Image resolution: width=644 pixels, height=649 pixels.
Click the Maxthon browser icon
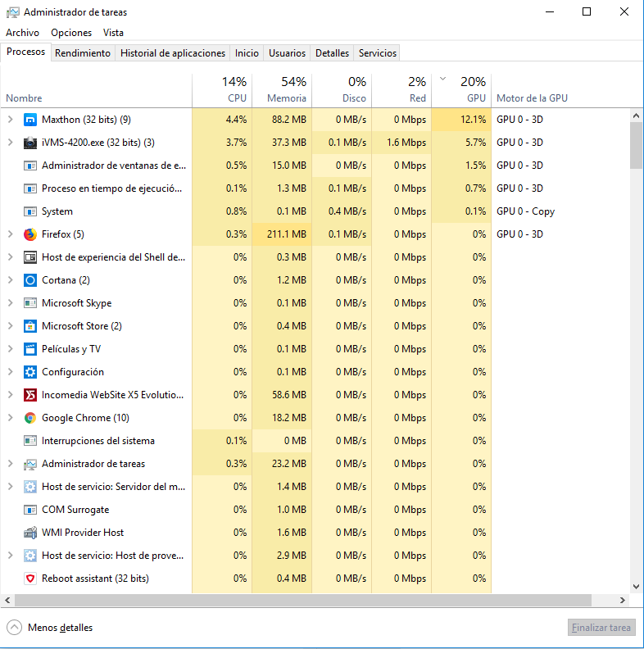click(x=30, y=120)
